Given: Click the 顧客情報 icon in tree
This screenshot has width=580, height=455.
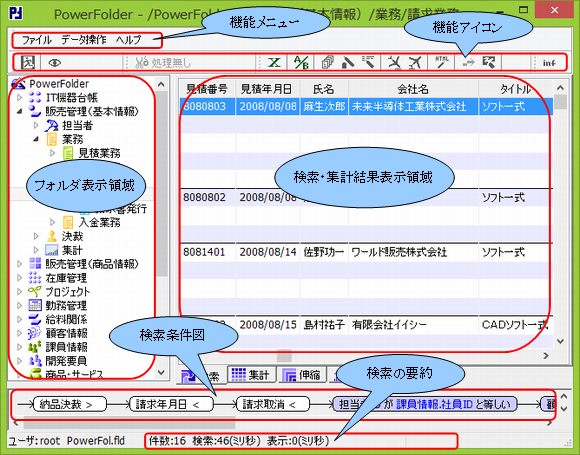Looking at the screenshot, I should coord(35,333).
